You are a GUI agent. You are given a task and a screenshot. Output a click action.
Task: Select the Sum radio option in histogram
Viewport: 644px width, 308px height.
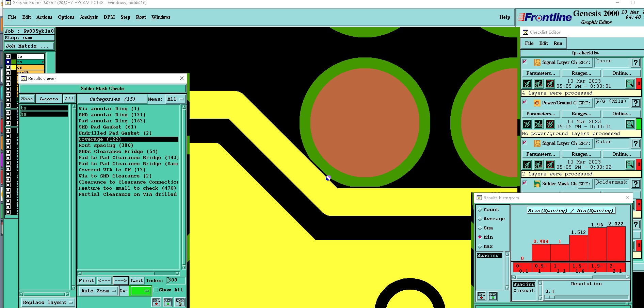coord(480,228)
